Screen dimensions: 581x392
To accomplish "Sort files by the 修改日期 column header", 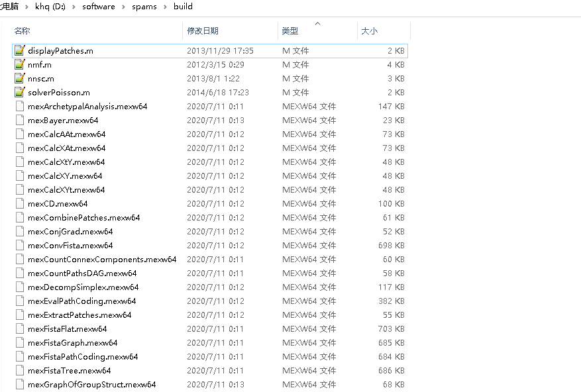I will point(202,30).
